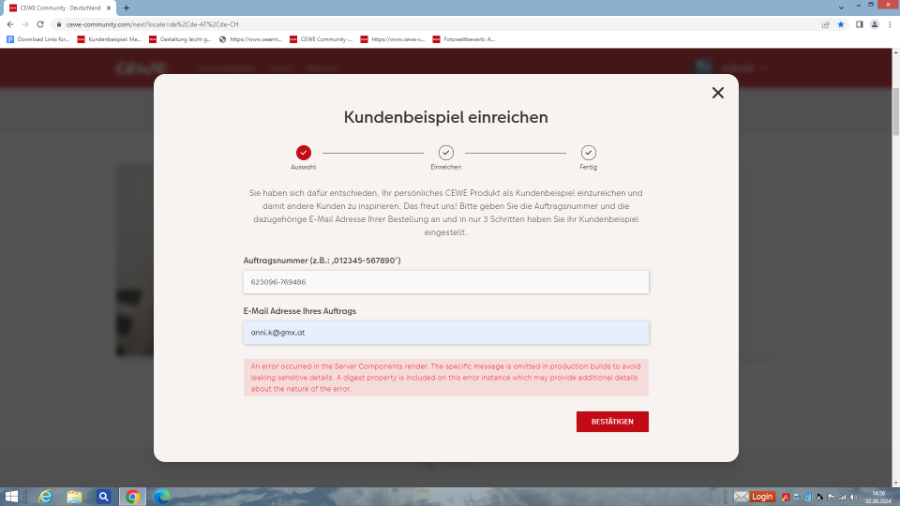The height and width of the screenshot is (506, 900).
Task: Open the Chrome three-dot menu
Action: pos(890,24)
